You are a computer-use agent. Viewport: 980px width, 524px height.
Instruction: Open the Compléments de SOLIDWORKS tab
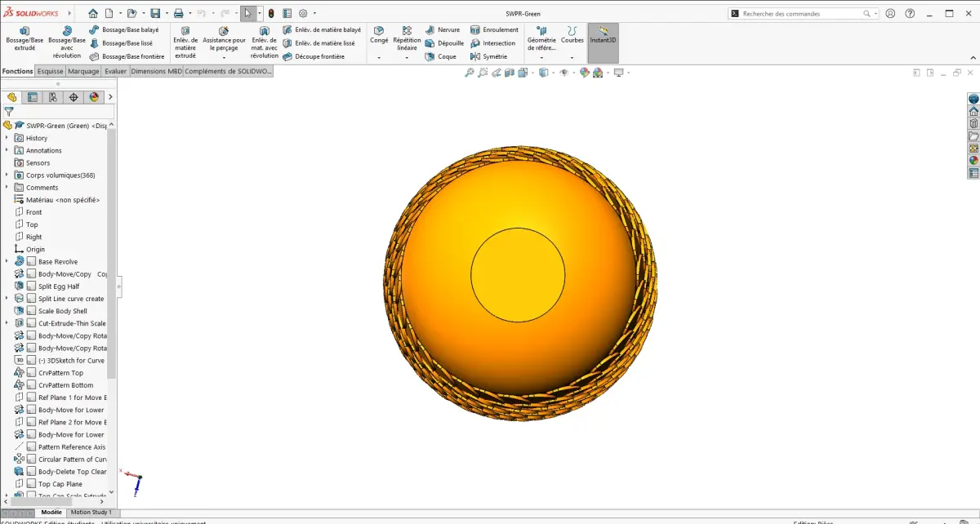click(x=229, y=71)
